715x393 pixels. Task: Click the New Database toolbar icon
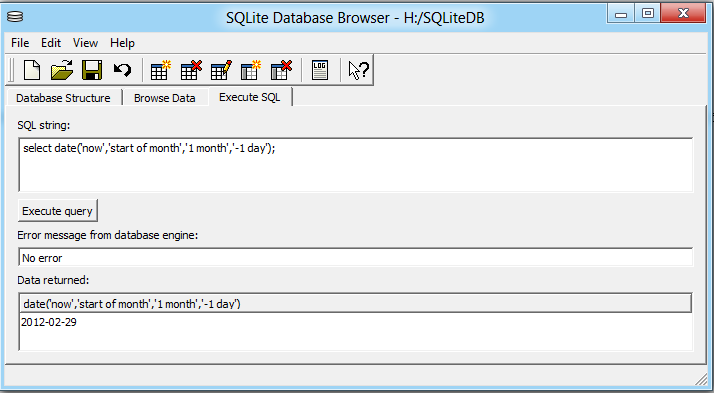[32, 70]
